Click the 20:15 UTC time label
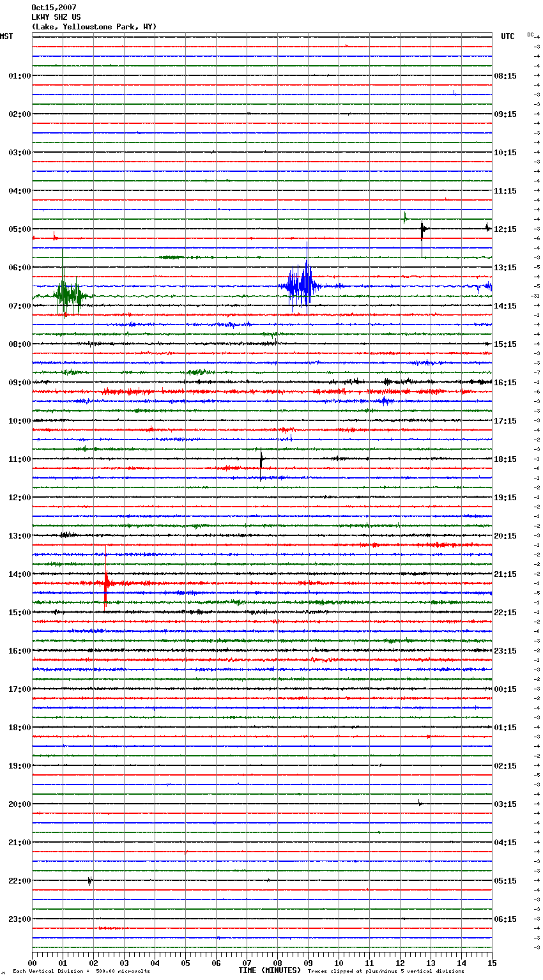This screenshot has width=543, height=980. point(505,536)
